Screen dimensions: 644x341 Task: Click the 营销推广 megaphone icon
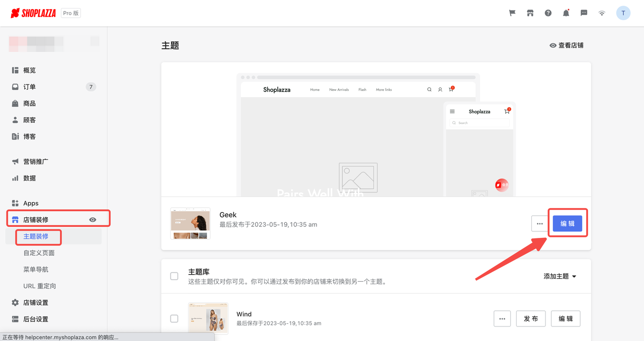(x=15, y=162)
